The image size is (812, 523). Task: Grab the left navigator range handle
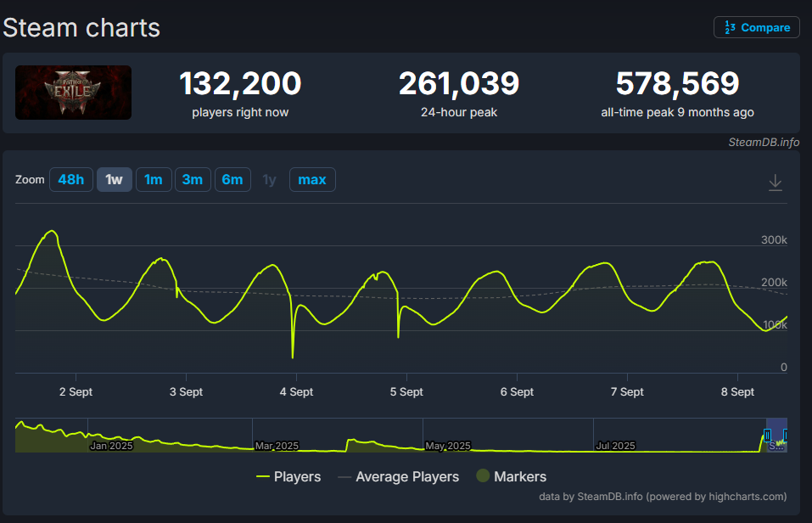768,436
